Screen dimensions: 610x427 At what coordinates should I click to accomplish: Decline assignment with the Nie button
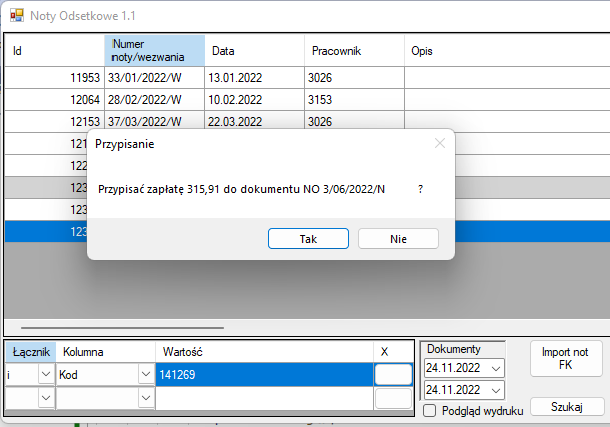[398, 239]
